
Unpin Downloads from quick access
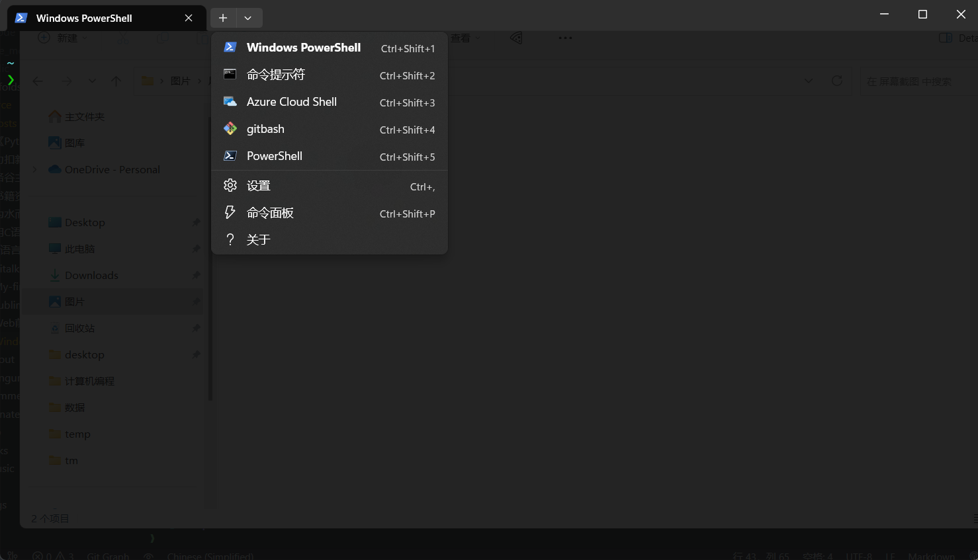click(x=196, y=275)
